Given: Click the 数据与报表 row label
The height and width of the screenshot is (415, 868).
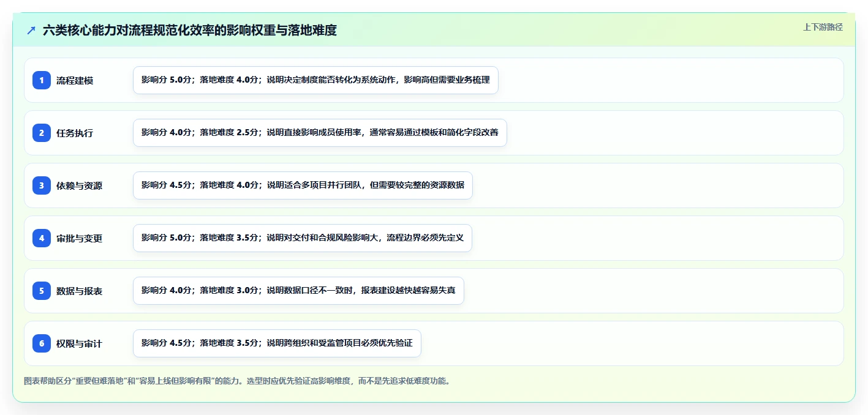Looking at the screenshot, I should (79, 291).
